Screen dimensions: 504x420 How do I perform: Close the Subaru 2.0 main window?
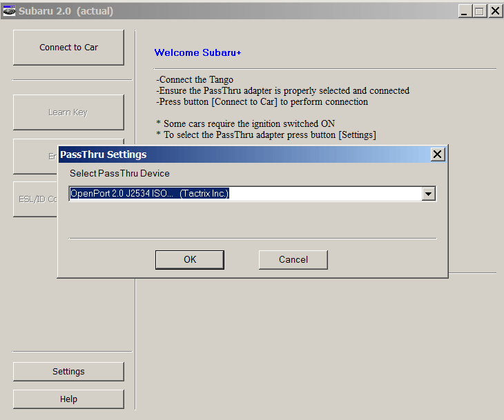coord(495,11)
